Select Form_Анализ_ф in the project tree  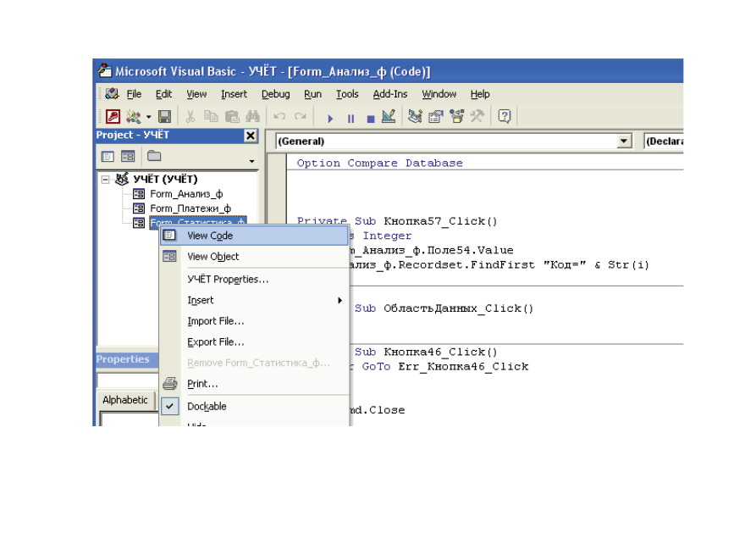[186, 194]
